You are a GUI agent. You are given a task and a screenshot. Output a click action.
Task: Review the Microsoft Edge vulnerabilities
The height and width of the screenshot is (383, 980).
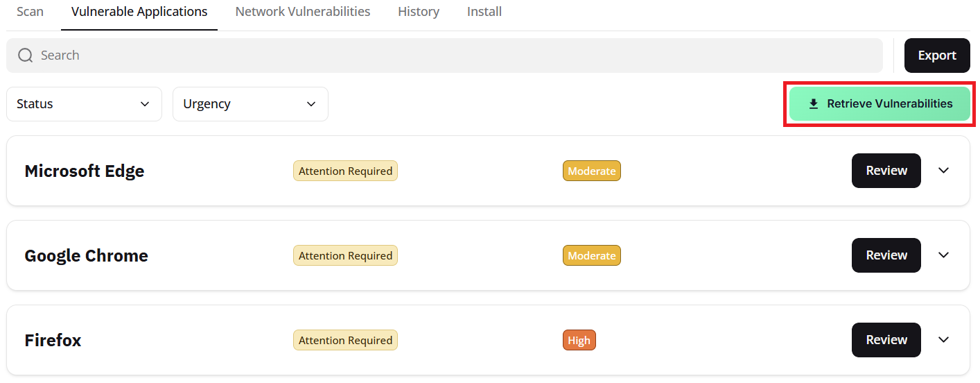[x=886, y=171]
